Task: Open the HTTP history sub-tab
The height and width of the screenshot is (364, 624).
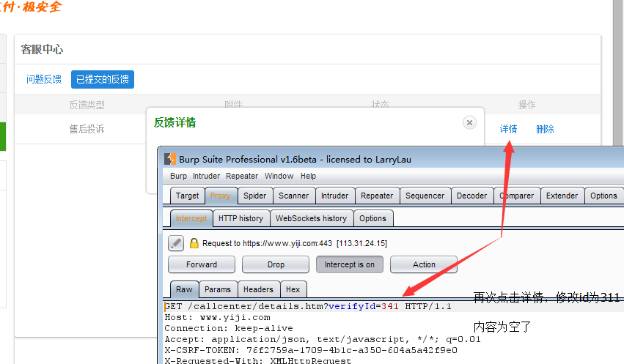Action: (x=241, y=218)
